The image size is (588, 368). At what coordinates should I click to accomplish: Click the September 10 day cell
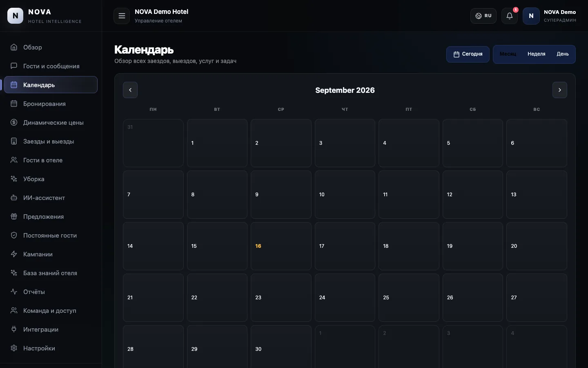click(345, 195)
